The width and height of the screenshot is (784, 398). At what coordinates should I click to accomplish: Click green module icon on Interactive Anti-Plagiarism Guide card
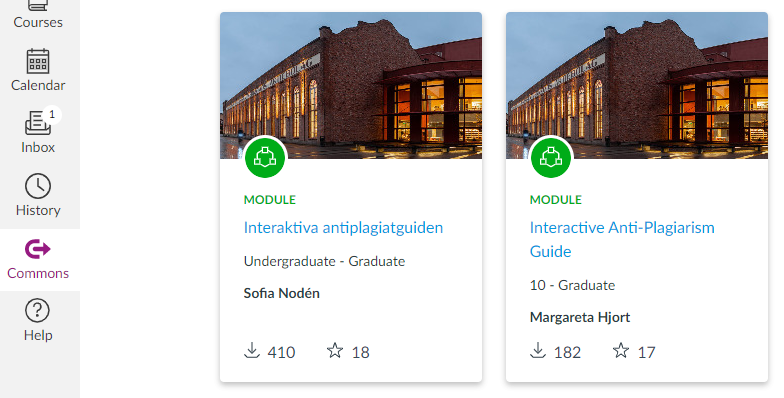coord(551,157)
